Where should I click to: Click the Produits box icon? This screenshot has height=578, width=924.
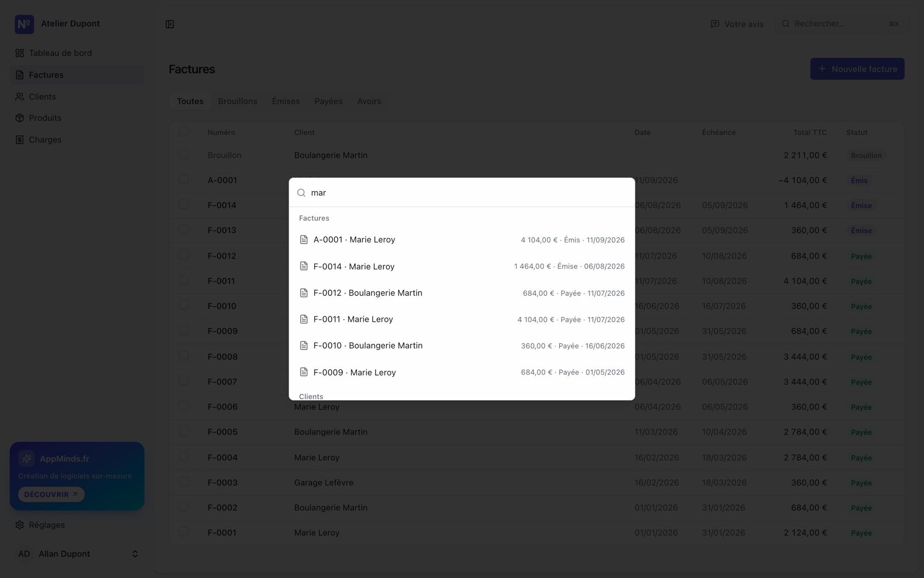point(20,118)
